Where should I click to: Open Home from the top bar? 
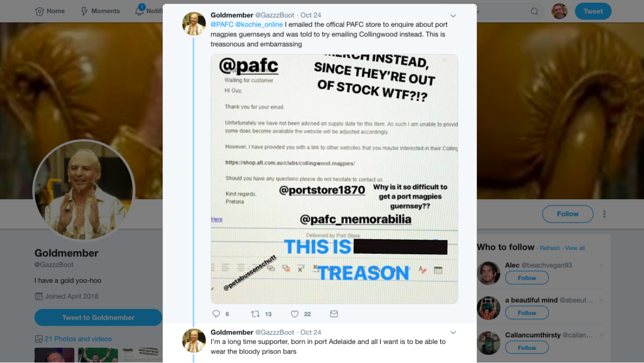click(50, 11)
